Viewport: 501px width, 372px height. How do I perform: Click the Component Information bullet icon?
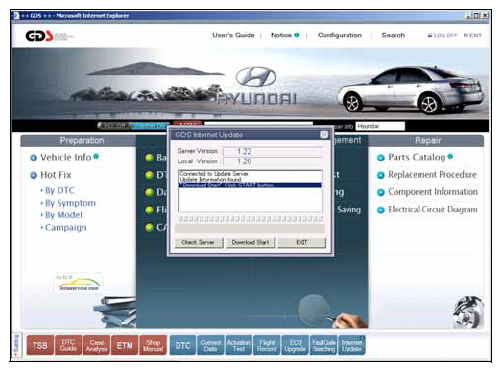pyautogui.click(x=381, y=193)
